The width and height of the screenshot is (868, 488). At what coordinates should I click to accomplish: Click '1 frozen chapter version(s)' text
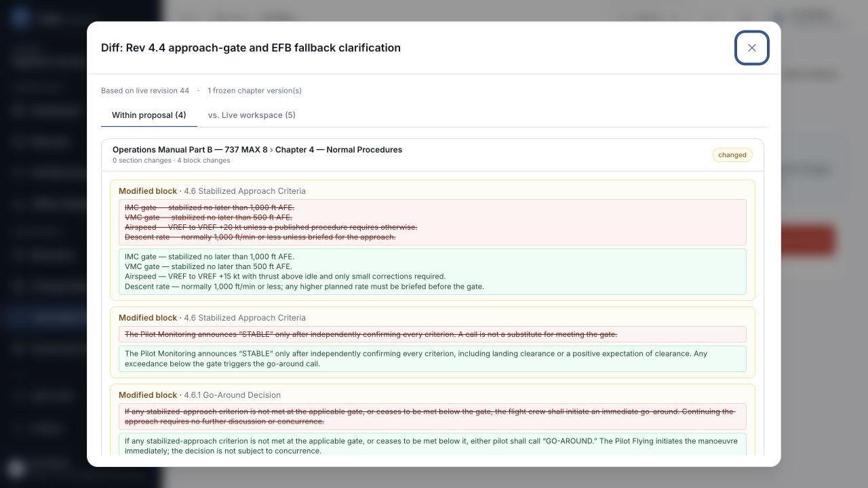[254, 91]
